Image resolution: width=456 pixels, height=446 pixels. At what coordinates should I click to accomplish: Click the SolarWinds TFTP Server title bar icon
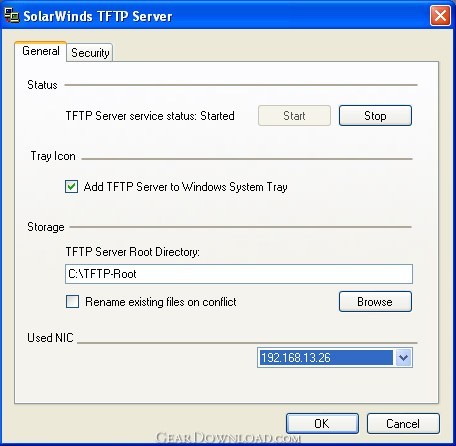(12, 16)
